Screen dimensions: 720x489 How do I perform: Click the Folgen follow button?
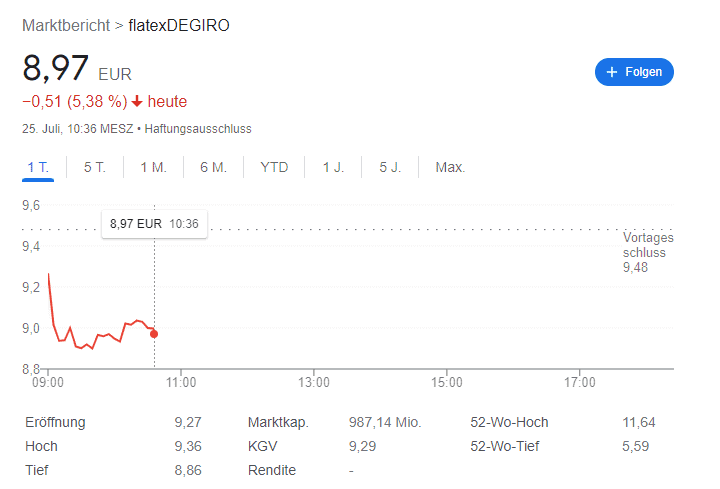point(634,72)
